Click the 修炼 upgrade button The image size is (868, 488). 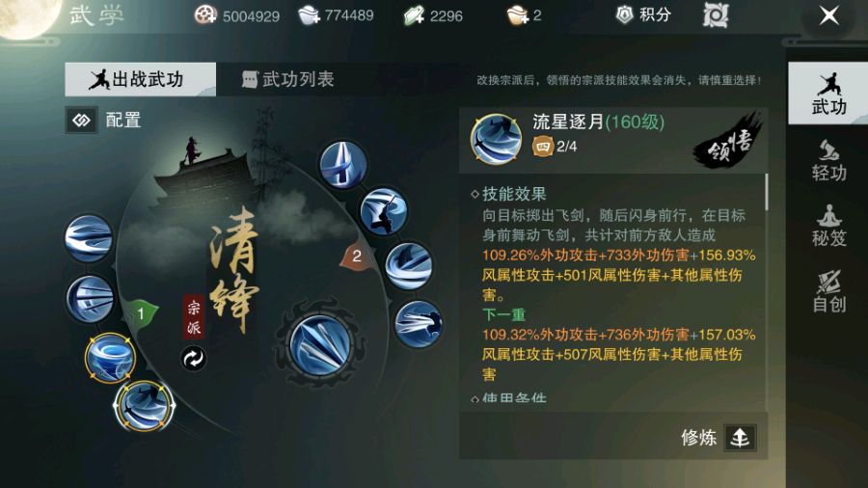click(x=719, y=438)
